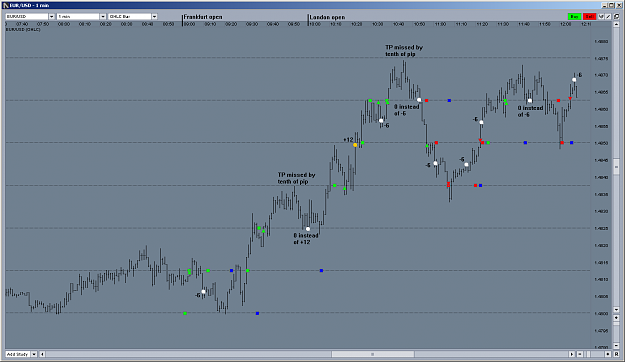The image size is (625, 362).
Task: Close the EUR/USD chart window
Action: click(x=619, y=5)
